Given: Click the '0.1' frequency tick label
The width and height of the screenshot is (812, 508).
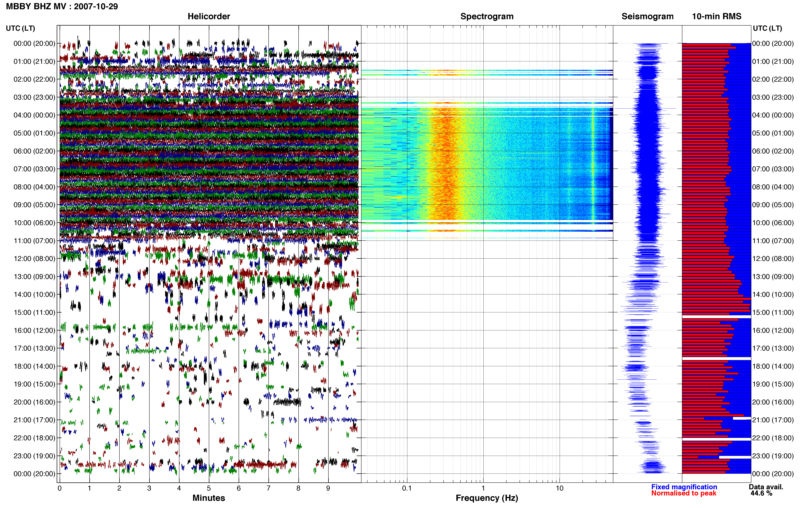Looking at the screenshot, I should click(x=407, y=488).
